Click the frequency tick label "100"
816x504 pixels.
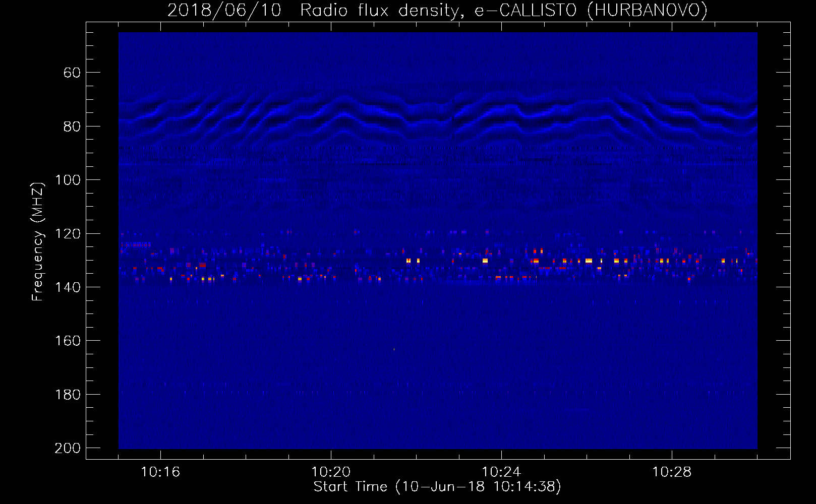(68, 180)
